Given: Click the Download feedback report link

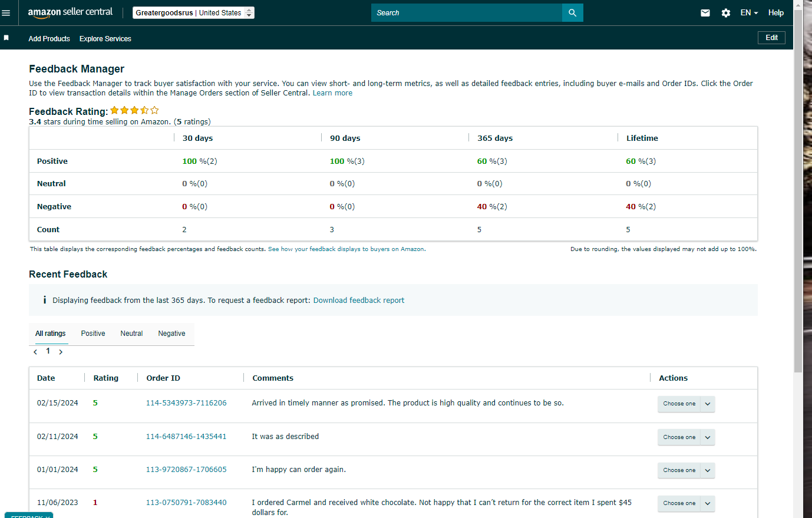Looking at the screenshot, I should [359, 300].
